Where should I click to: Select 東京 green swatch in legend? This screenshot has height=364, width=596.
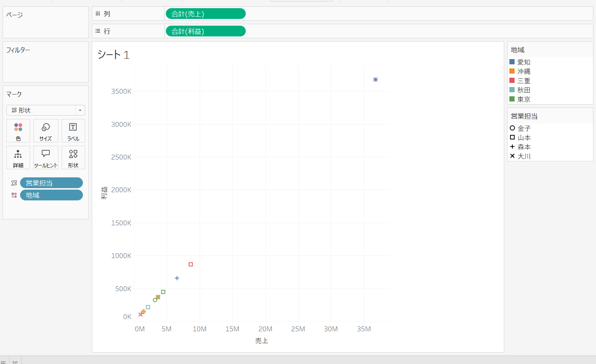point(512,99)
